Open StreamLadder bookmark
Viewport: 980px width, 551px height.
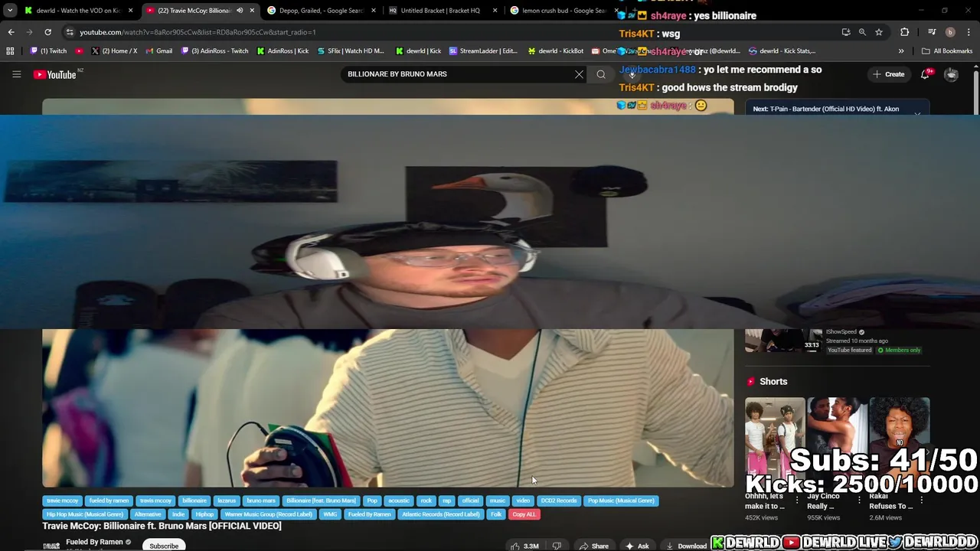(483, 51)
